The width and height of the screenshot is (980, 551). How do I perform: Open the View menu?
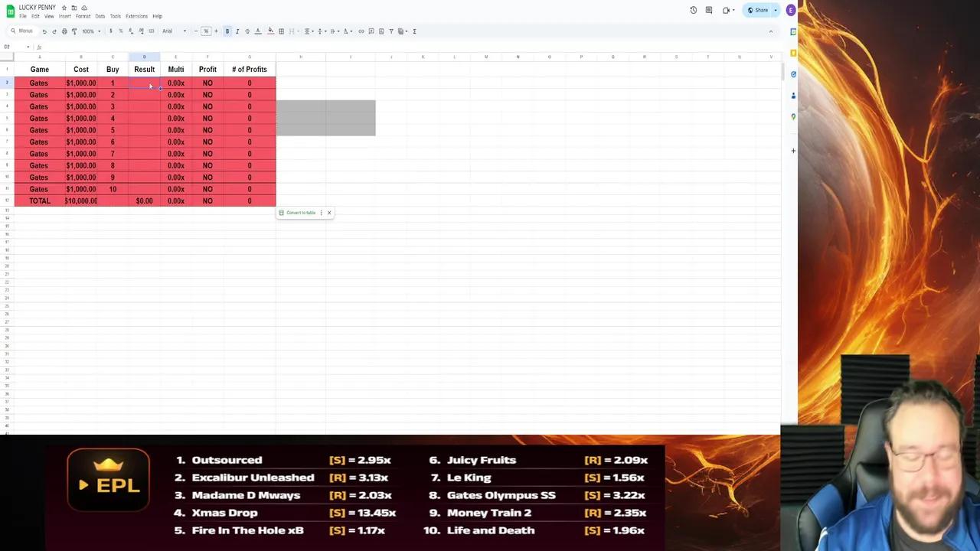[x=49, y=16]
